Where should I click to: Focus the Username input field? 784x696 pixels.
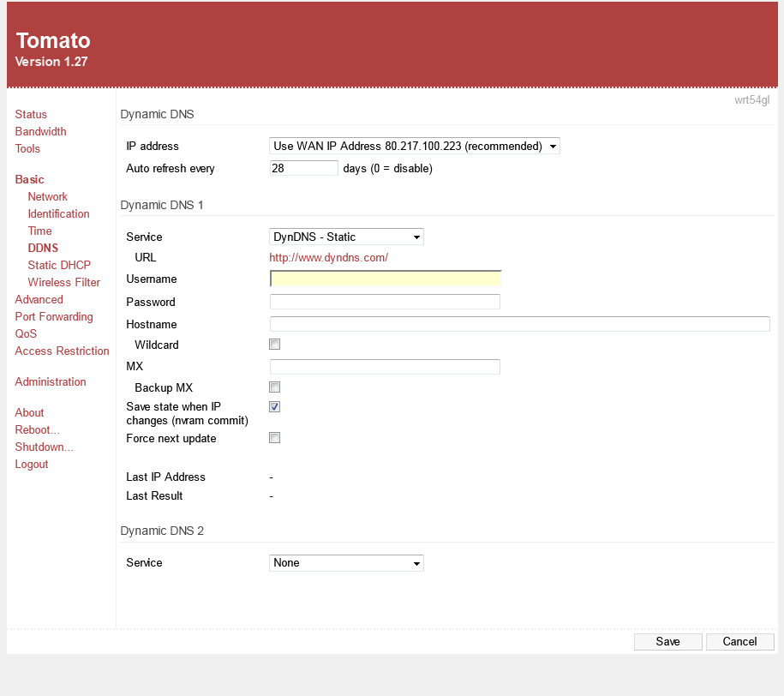(x=385, y=279)
